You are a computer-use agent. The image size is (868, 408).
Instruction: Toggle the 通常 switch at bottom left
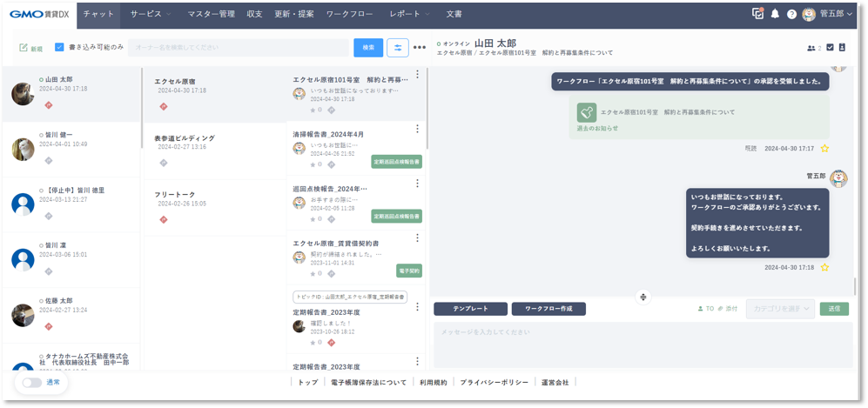tap(31, 382)
